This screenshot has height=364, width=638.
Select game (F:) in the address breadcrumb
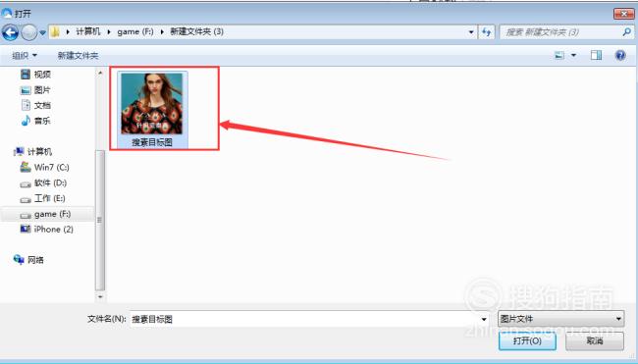click(135, 31)
